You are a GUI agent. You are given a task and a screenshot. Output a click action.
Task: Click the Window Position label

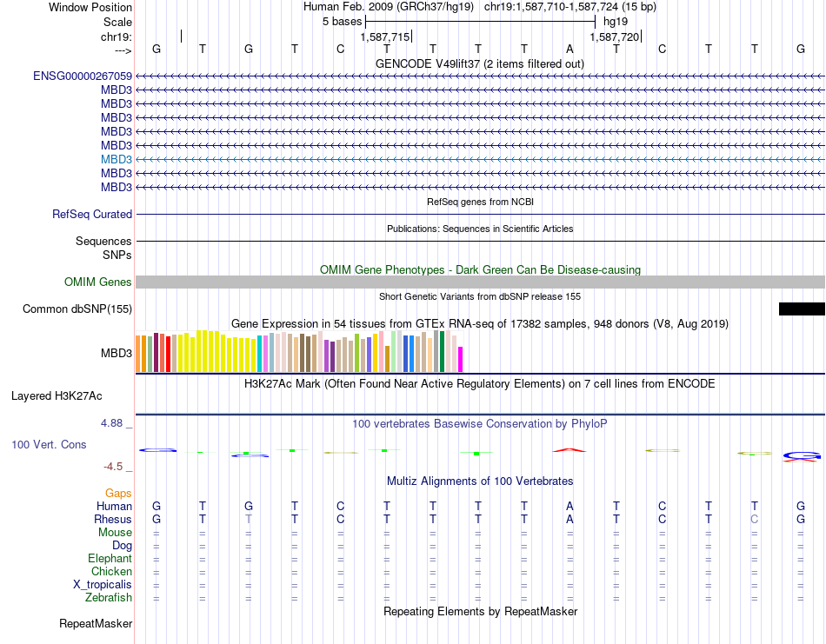[90, 7]
